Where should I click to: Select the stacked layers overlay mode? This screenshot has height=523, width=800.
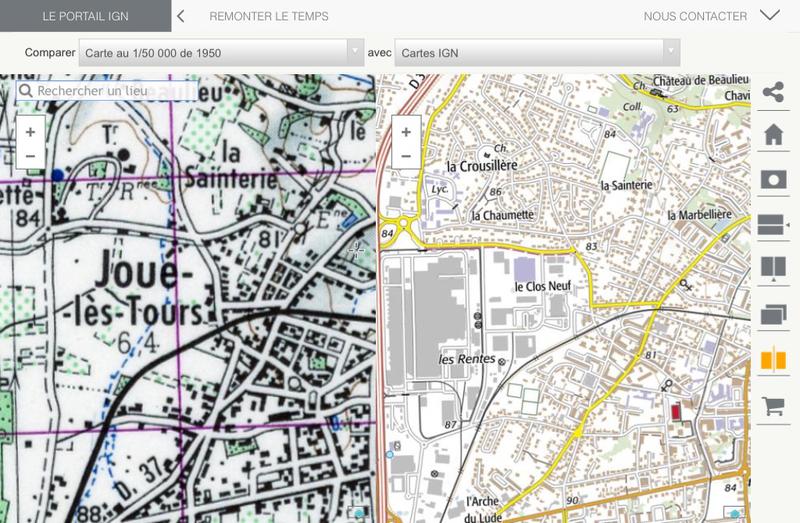pyautogui.click(x=772, y=314)
